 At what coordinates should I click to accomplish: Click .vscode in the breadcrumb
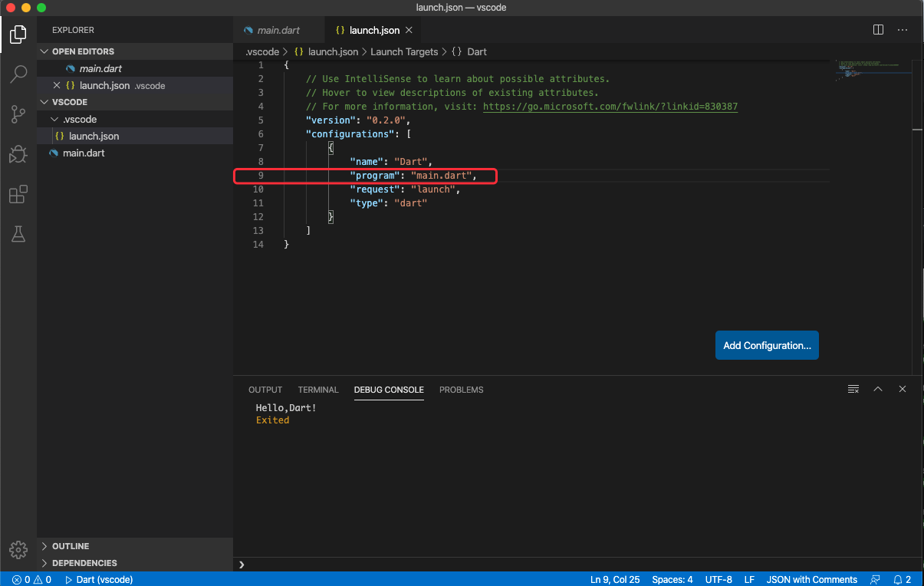tap(262, 52)
